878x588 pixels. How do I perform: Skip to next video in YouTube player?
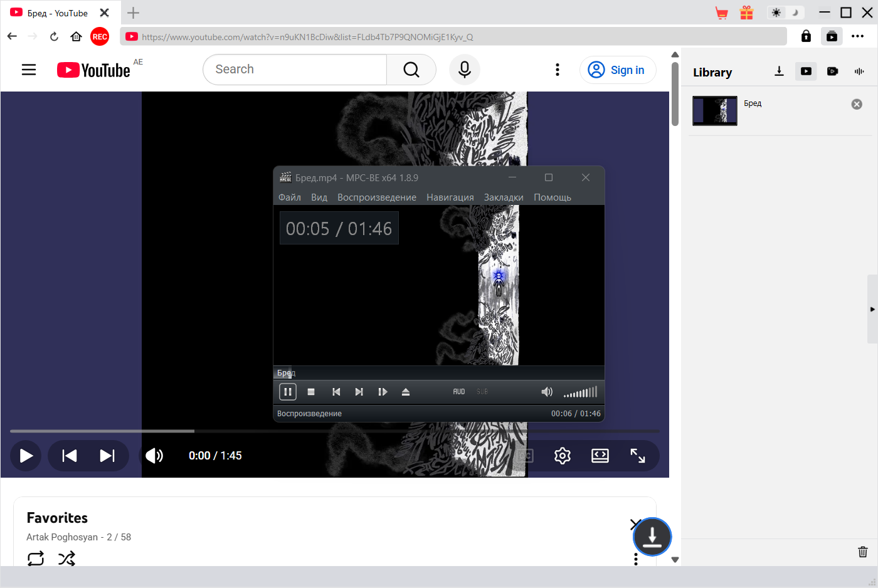[x=107, y=456]
